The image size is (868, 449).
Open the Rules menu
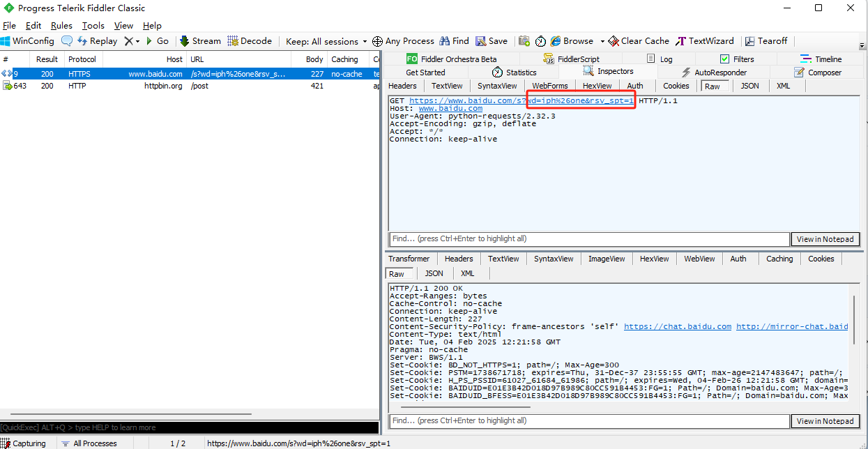[x=61, y=26]
